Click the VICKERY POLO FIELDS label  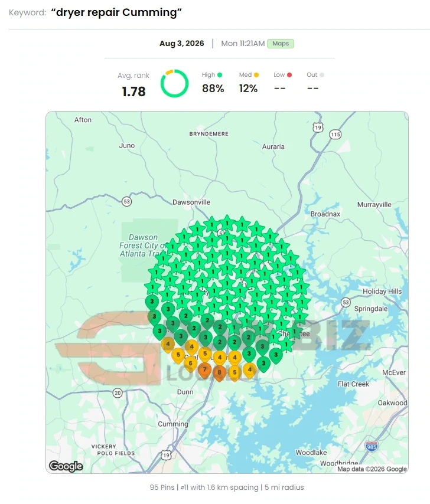tap(113, 450)
